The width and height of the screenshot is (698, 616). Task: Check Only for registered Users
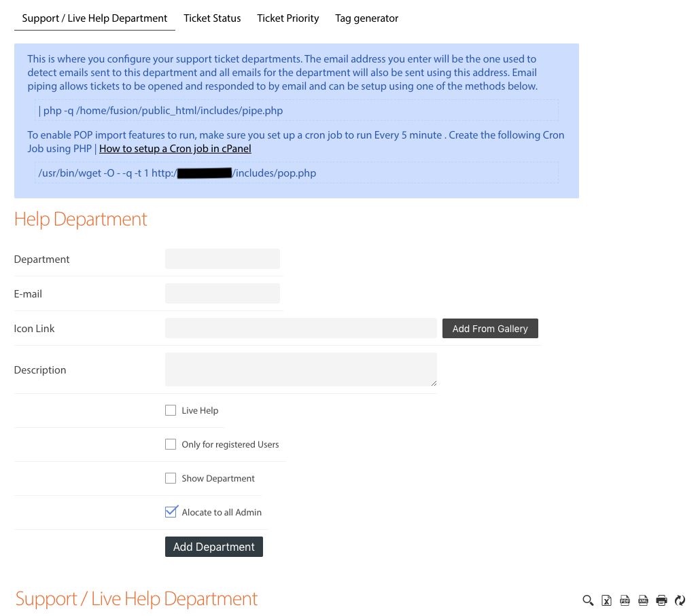pos(171,444)
